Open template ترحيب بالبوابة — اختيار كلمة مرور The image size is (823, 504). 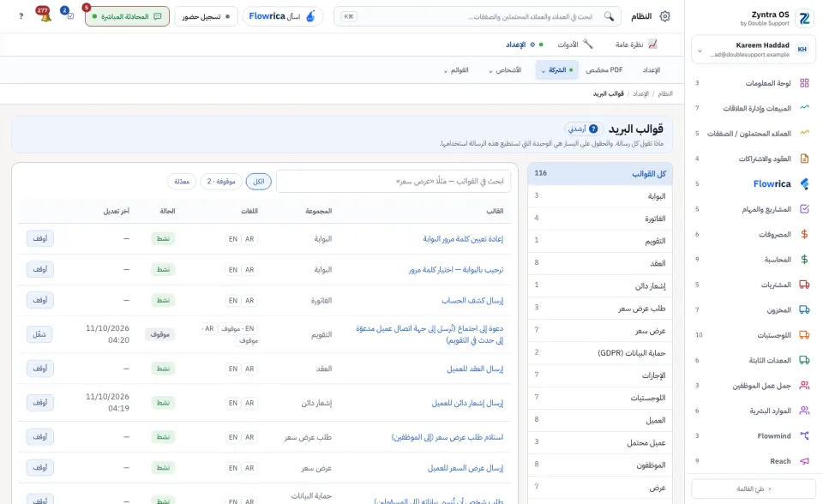[x=455, y=269]
